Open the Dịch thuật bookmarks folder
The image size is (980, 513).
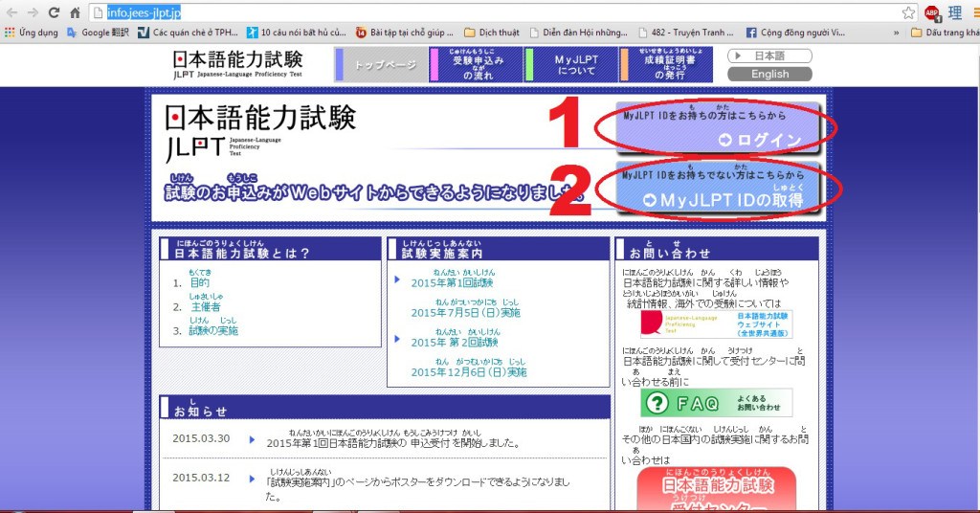point(492,33)
